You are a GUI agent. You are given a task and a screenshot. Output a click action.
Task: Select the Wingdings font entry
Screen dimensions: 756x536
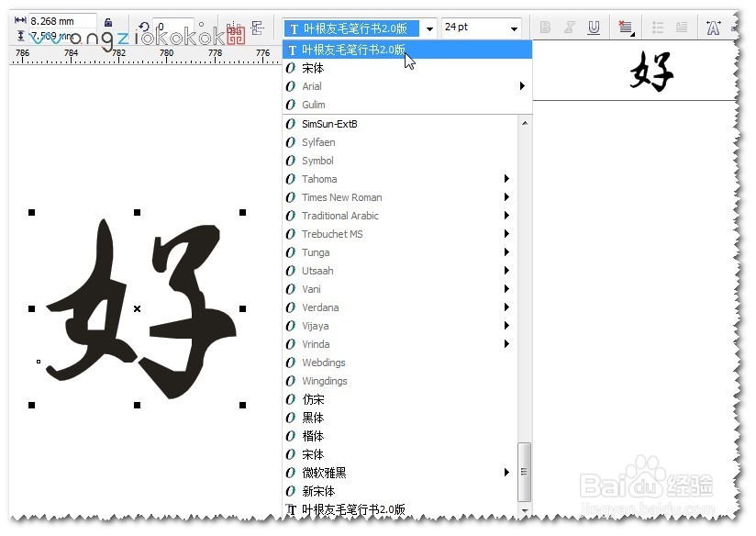(324, 381)
